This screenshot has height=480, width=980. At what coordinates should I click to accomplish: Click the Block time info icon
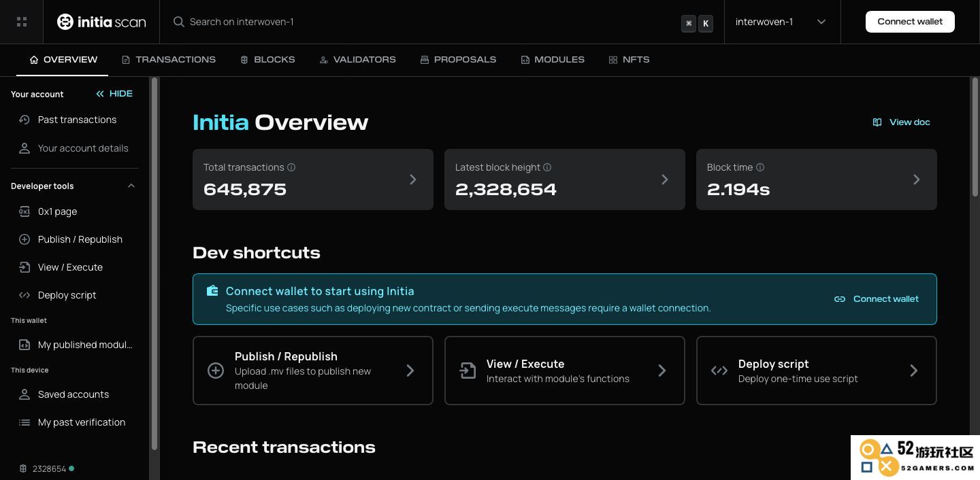[x=760, y=167]
